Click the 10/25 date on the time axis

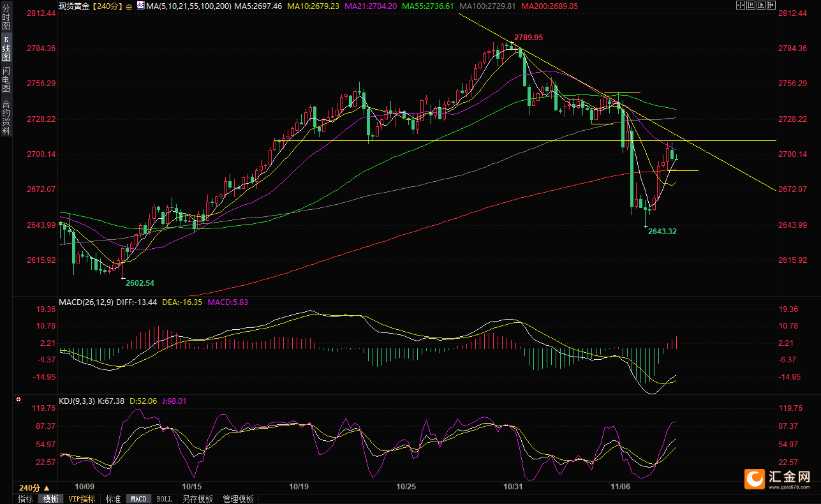pos(406,487)
